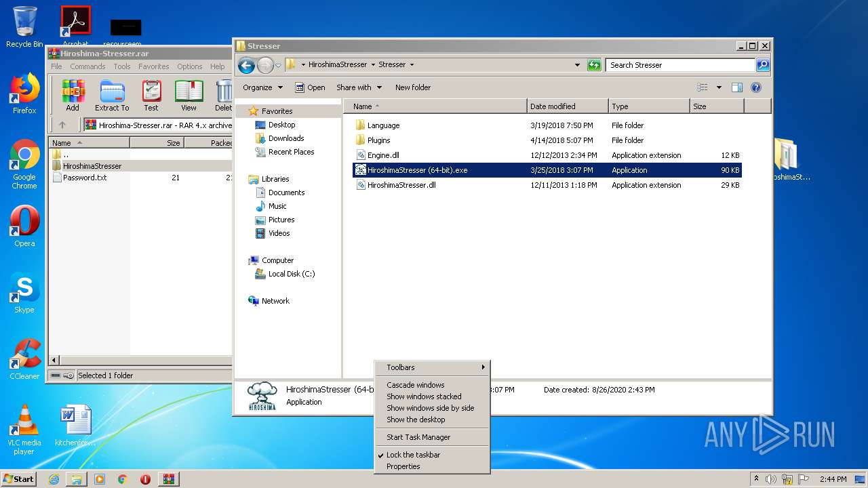Viewport: 868px width, 488px height.
Task: Click the Explorer Back navigation button
Action: 247,65
